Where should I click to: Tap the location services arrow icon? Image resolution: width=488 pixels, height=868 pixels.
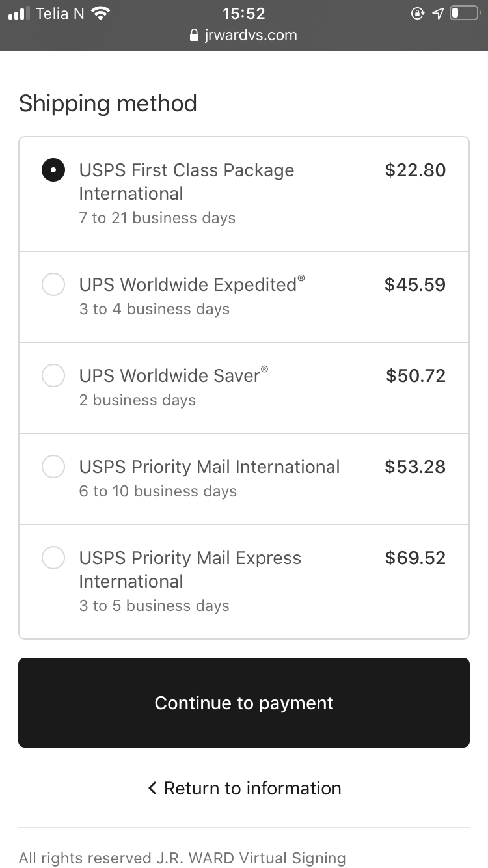pyautogui.click(x=437, y=13)
